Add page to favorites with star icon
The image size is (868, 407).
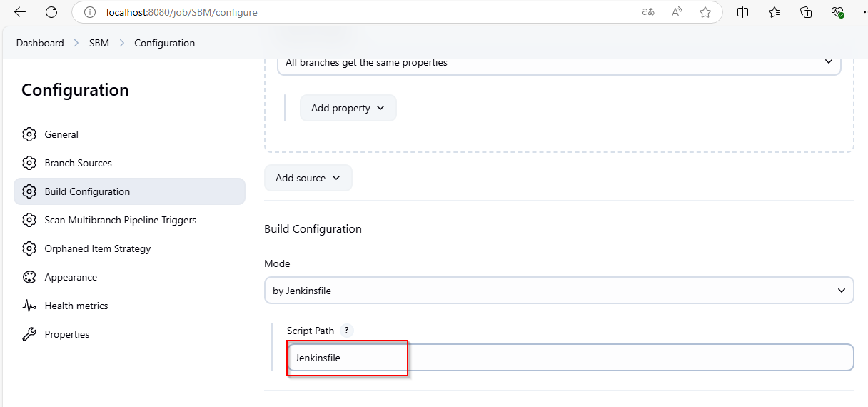click(705, 12)
